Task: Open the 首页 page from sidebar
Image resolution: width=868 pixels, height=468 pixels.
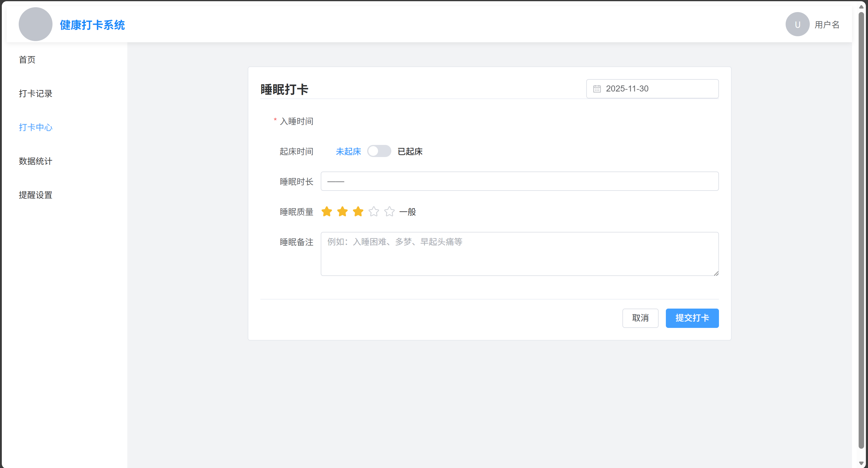Action: click(x=27, y=60)
